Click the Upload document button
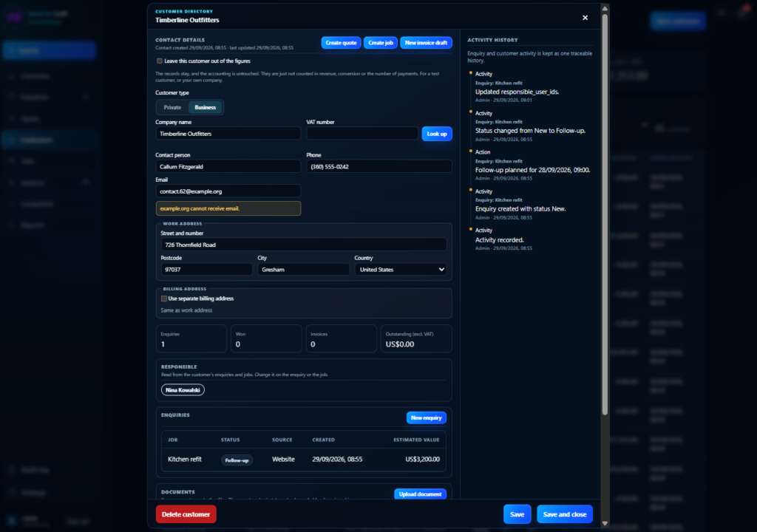This screenshot has width=757, height=532. pyautogui.click(x=420, y=494)
